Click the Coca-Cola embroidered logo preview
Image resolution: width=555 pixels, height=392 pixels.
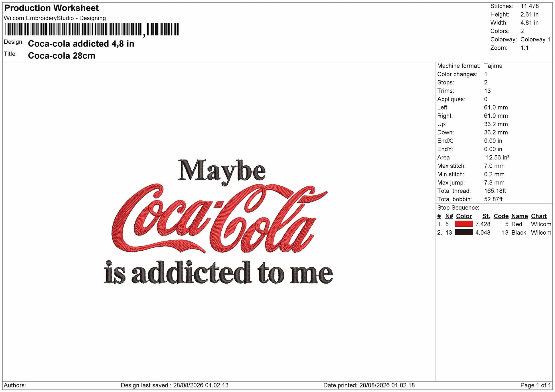point(220,219)
